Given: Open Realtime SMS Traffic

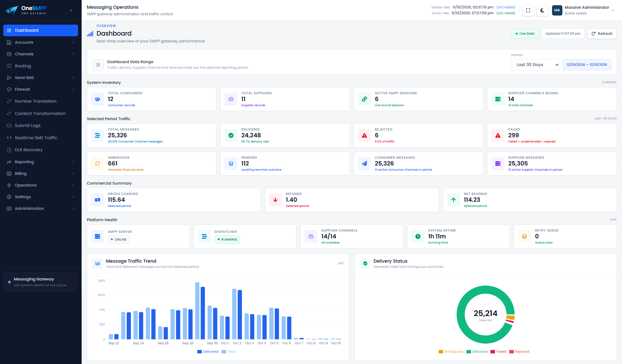Looking at the screenshot, I should [40, 138].
